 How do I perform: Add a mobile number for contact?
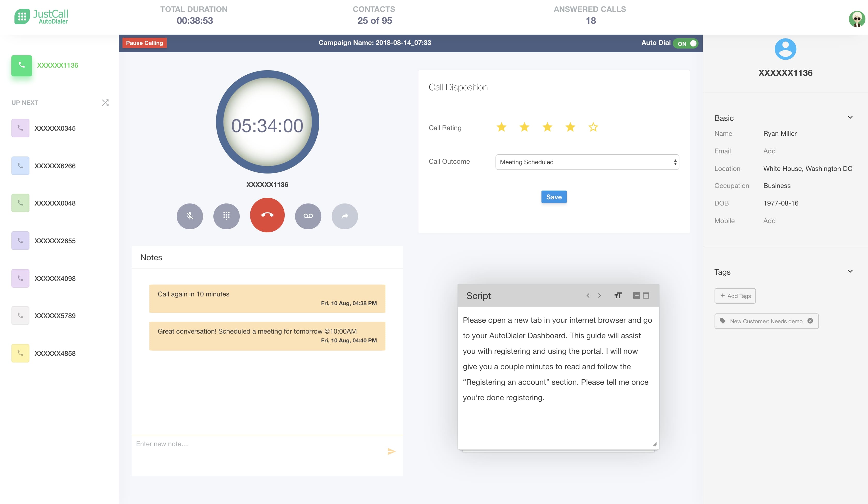click(769, 221)
